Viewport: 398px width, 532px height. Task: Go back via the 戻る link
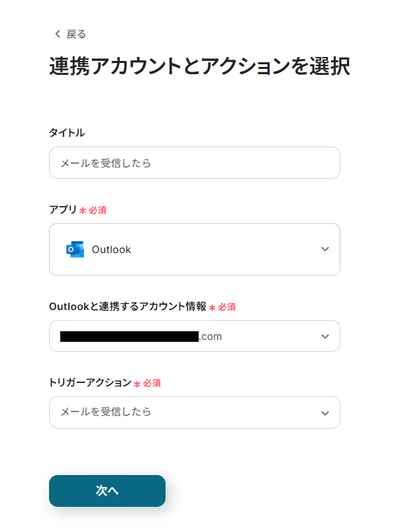76,34
